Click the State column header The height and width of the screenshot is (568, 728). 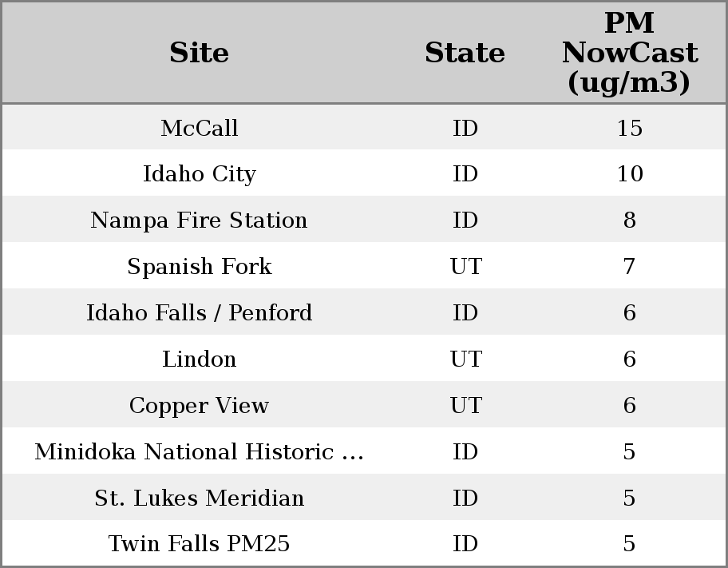tap(465, 53)
